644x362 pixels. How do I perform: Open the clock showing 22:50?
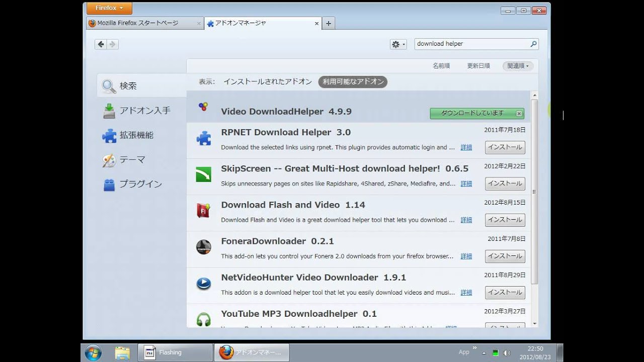(x=535, y=352)
